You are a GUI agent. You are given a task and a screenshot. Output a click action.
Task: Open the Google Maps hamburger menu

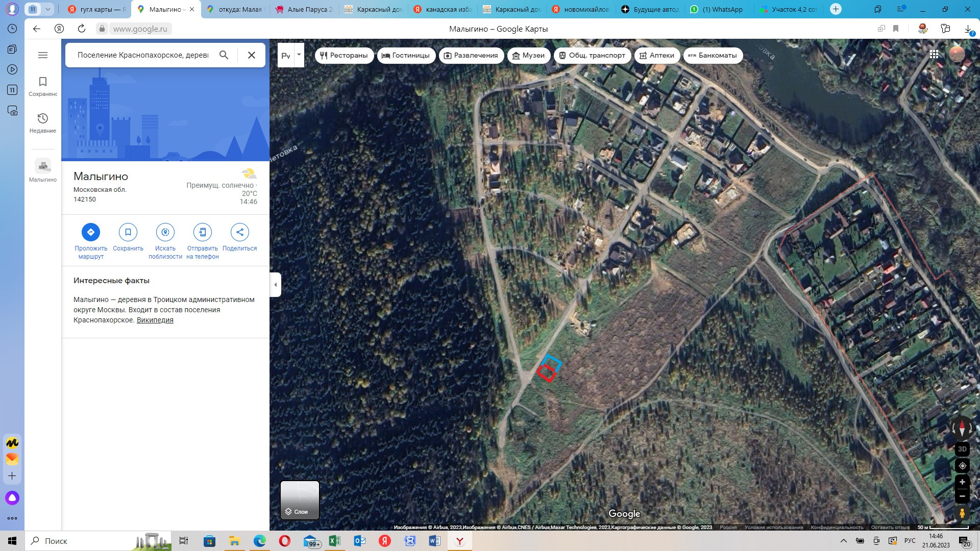pos(43,55)
